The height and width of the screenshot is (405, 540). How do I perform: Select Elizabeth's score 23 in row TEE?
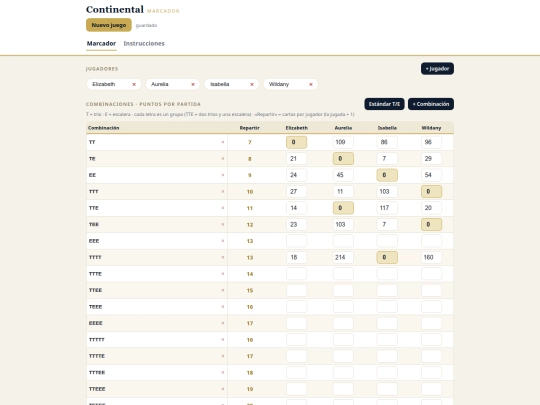tap(297, 225)
